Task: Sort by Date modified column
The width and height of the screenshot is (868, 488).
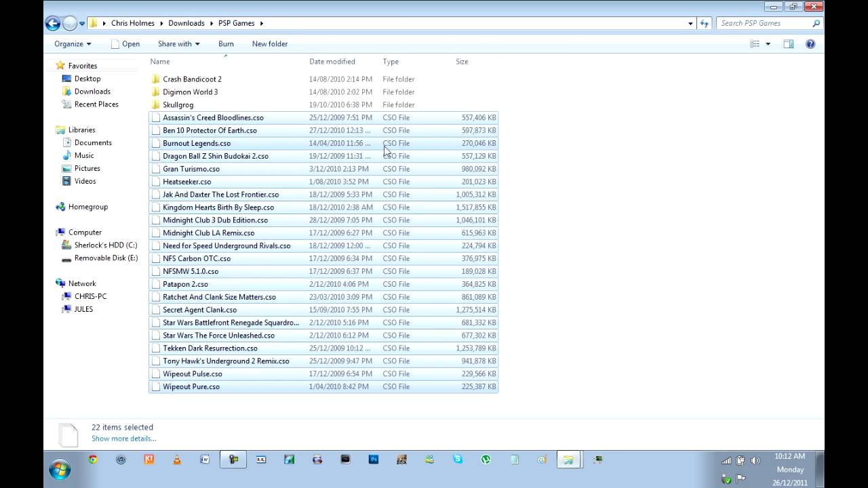Action: [x=332, y=62]
